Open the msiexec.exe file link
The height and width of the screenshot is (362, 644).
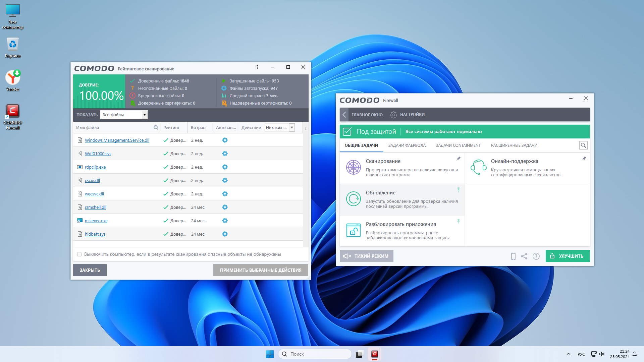click(96, 221)
